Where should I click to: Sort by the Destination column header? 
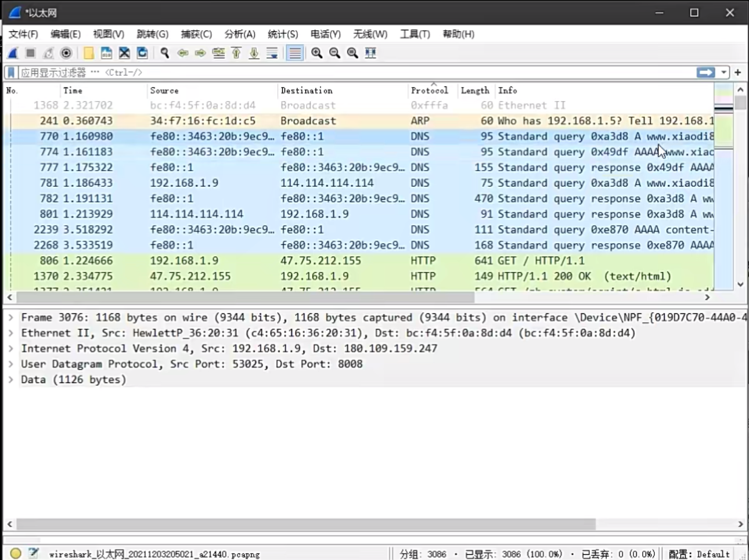(x=343, y=91)
